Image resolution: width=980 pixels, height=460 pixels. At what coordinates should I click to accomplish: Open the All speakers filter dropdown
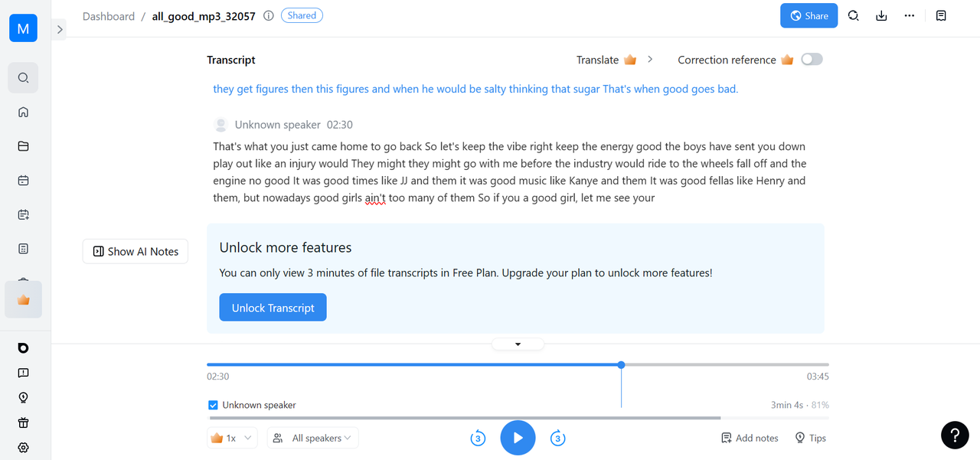313,438
